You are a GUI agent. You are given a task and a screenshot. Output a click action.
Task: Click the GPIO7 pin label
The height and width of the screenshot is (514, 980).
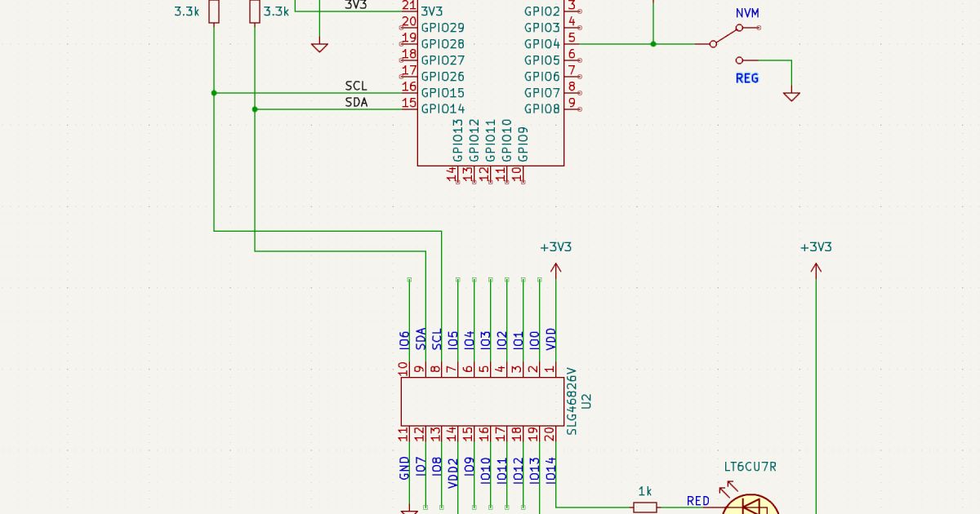pyautogui.click(x=542, y=93)
